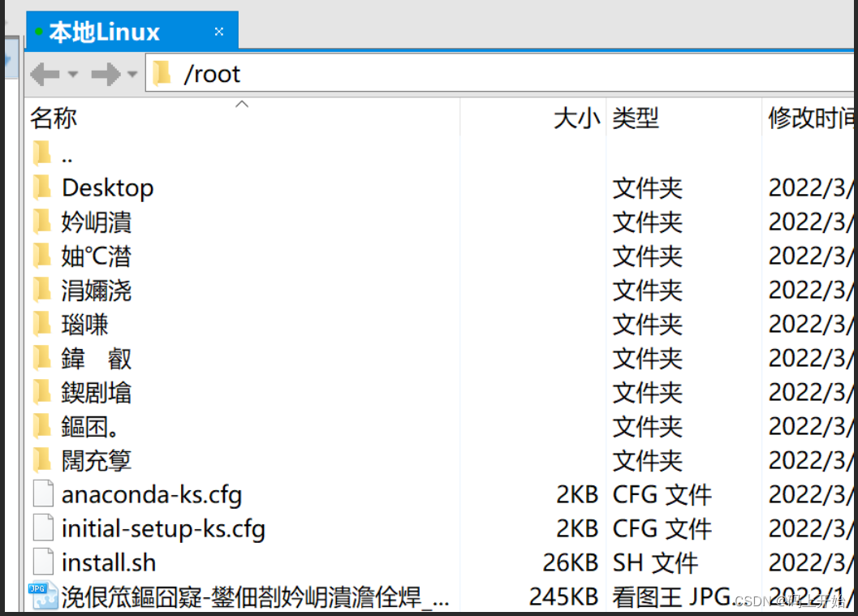Open the Forward history dropdown caret
Image resolution: width=858 pixels, height=616 pixels.
[132, 73]
